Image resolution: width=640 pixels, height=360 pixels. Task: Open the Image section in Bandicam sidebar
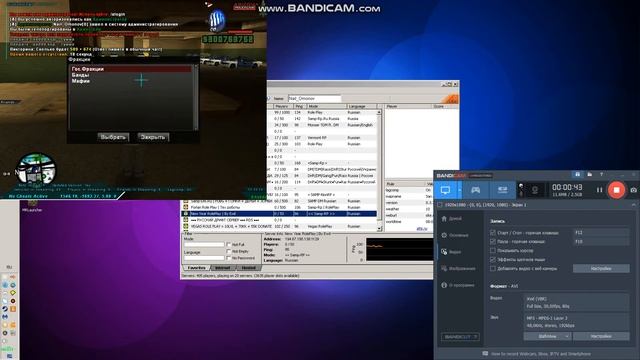[458, 269]
